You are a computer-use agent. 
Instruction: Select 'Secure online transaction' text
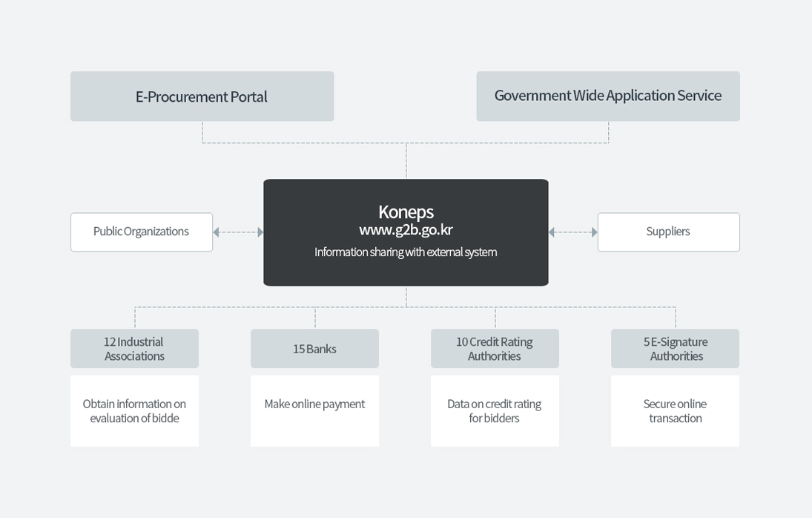coord(676,411)
